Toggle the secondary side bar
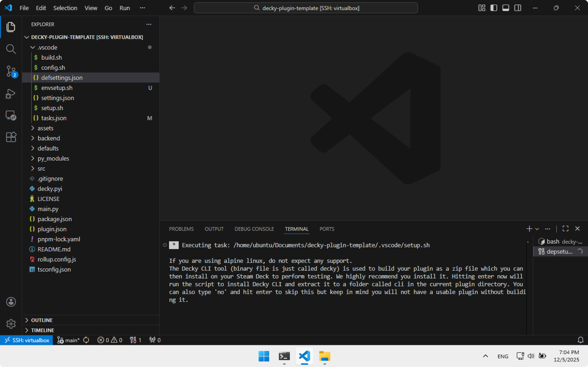The height and width of the screenshot is (367, 588). point(517,8)
